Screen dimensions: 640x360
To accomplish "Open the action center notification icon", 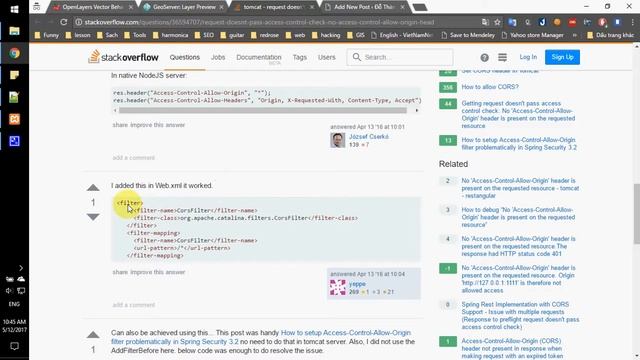I will (x=14, y=346).
